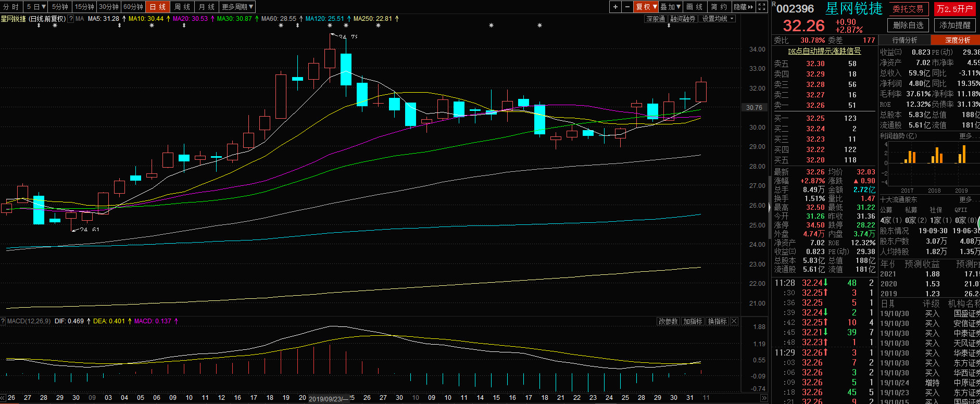This screenshot has height=404, width=980.
Task: Collapse right panel via side handle arrow
Action: [x=769, y=207]
